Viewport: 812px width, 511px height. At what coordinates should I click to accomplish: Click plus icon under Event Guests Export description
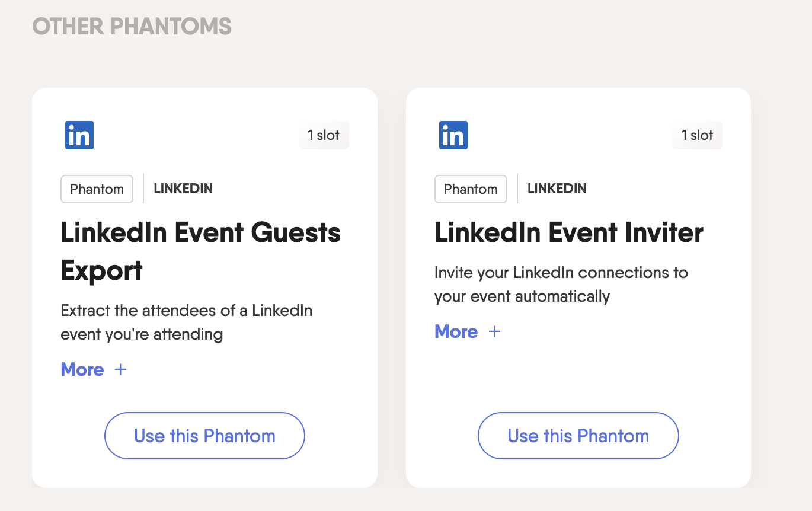pos(120,370)
